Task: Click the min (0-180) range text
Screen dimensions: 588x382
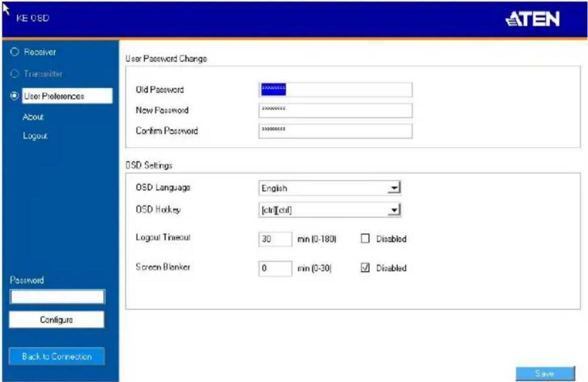Action: pos(317,239)
